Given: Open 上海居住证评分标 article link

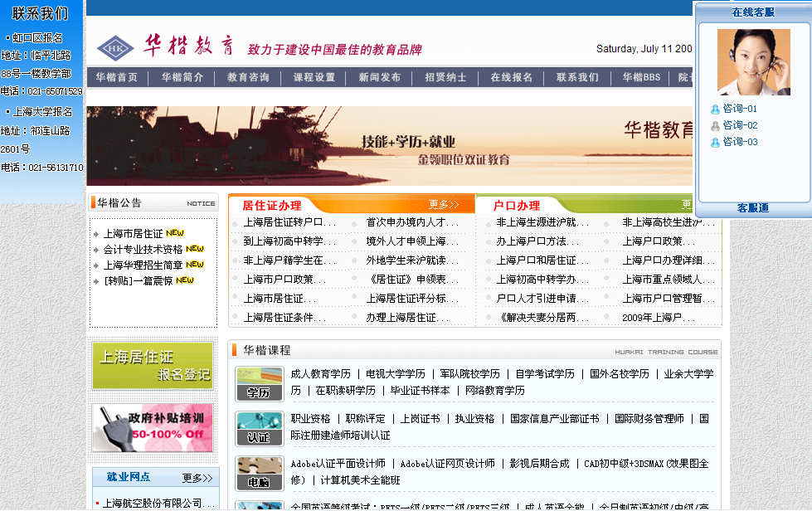Looking at the screenshot, I should [x=412, y=299].
